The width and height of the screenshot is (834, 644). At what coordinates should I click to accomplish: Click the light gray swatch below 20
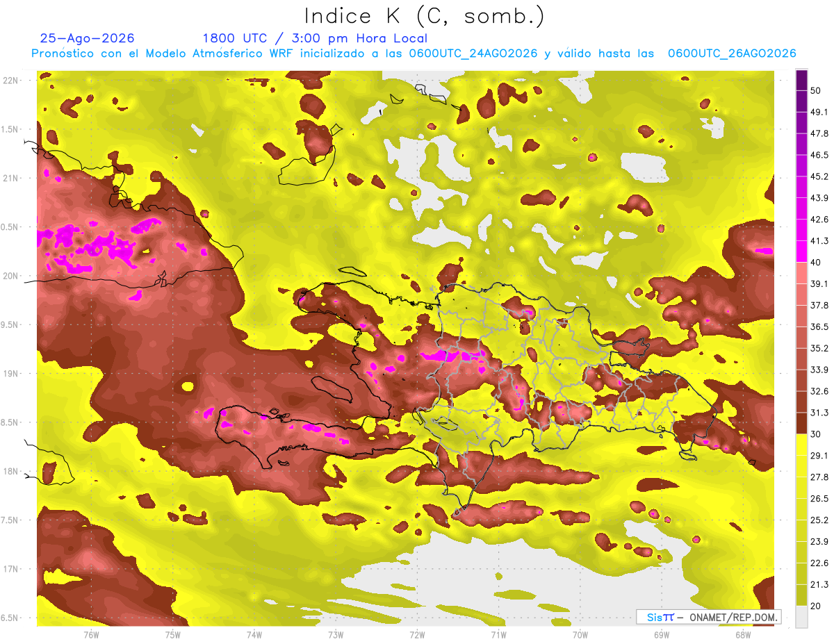[x=801, y=617]
